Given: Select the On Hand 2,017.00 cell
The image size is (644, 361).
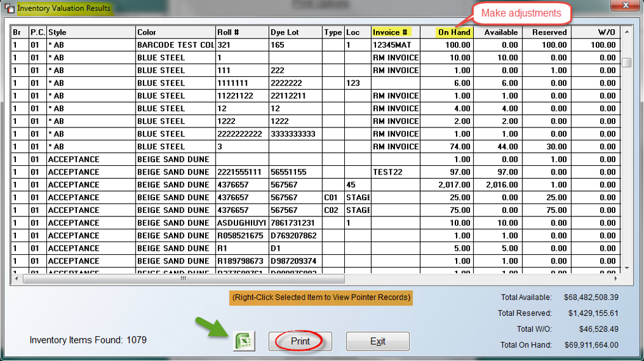Looking at the screenshot, I should click(446, 185).
